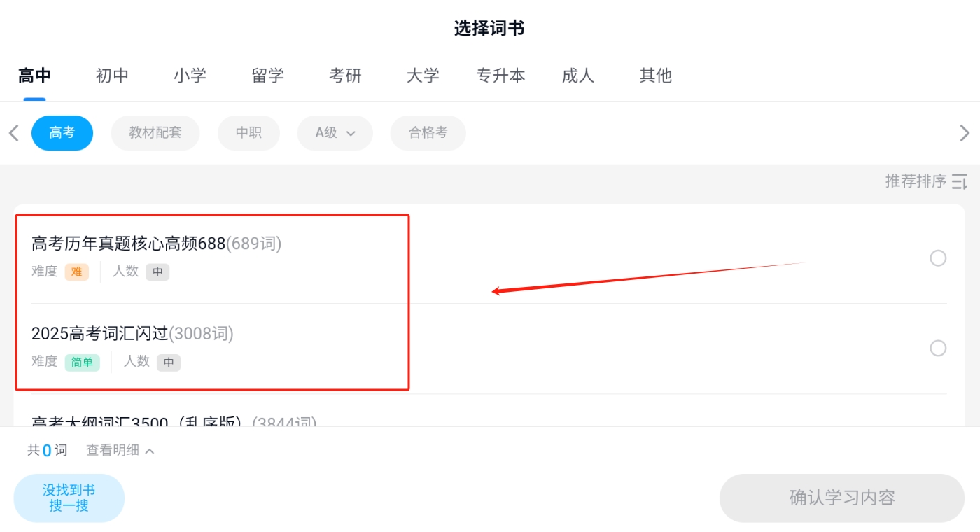Open the 推荐排序 sort options

point(916,181)
